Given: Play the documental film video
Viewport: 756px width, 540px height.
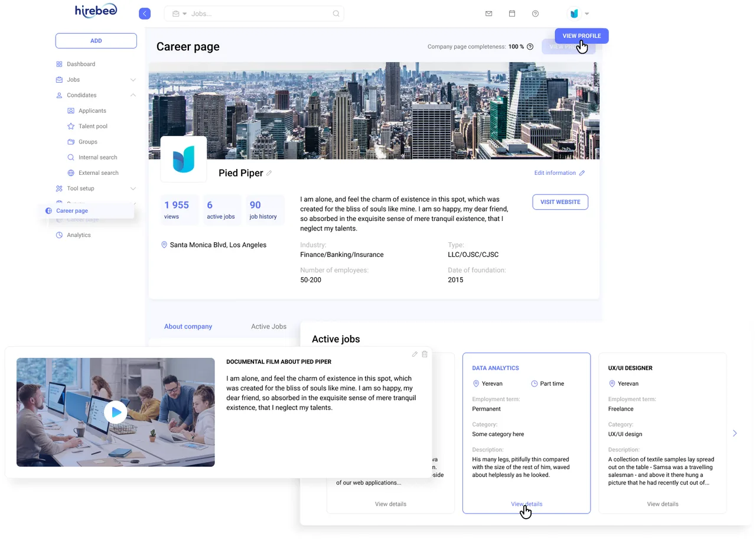Looking at the screenshot, I should pyautogui.click(x=116, y=412).
